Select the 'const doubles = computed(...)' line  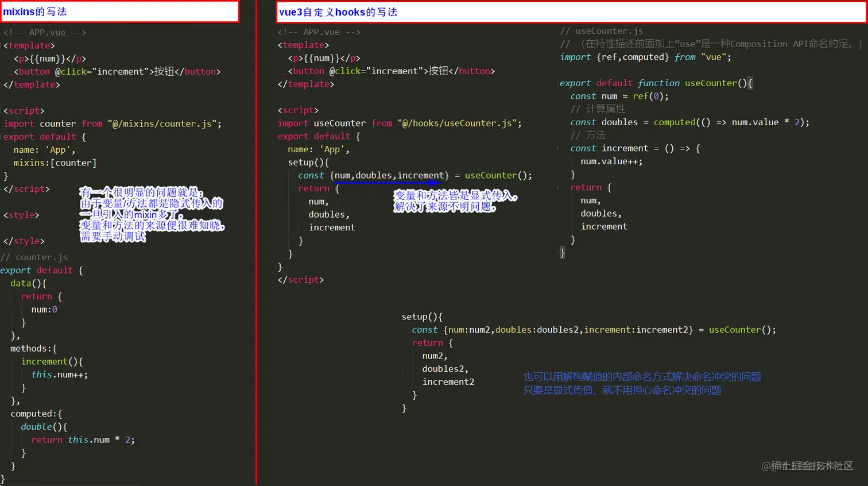(690, 122)
